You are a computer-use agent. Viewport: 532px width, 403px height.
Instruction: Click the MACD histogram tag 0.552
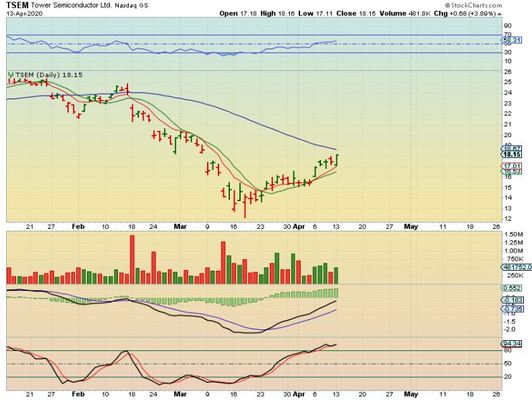point(512,288)
